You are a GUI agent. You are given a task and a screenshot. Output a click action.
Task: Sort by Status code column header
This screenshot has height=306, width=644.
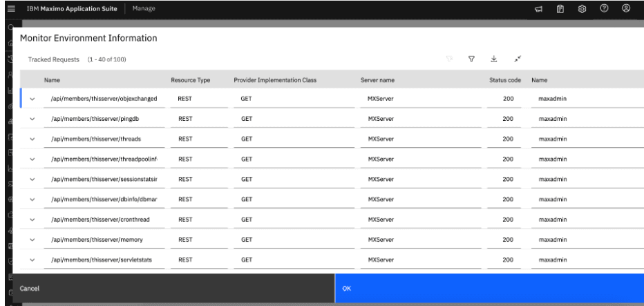pos(505,80)
